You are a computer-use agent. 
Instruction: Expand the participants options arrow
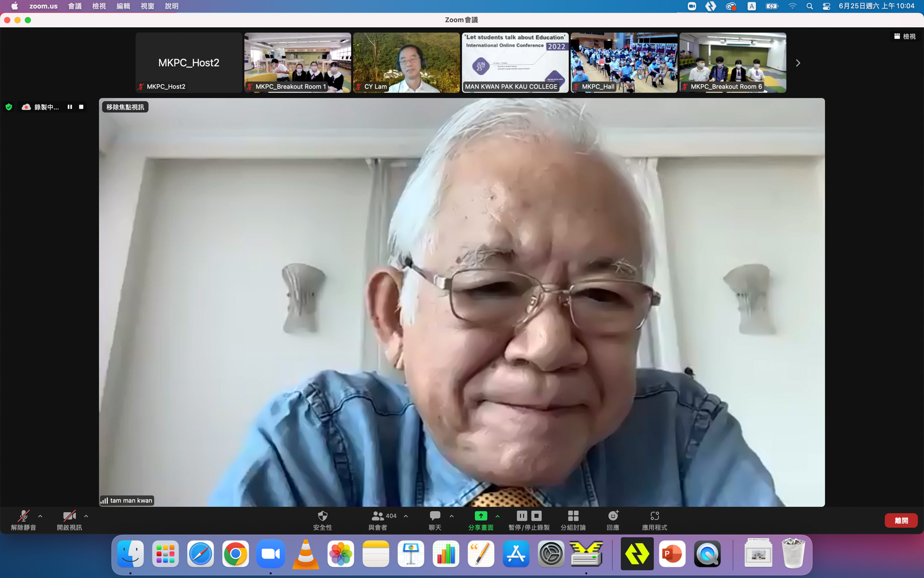[x=406, y=516]
